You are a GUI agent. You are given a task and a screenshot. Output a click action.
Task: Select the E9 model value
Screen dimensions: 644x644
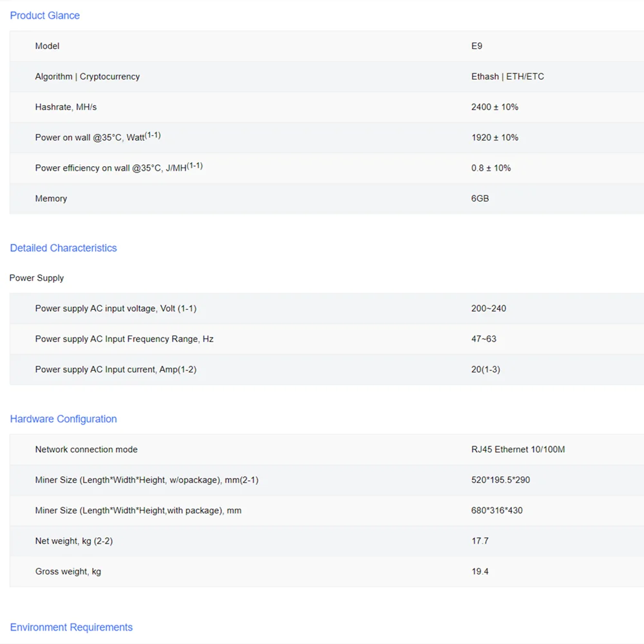pyautogui.click(x=477, y=46)
